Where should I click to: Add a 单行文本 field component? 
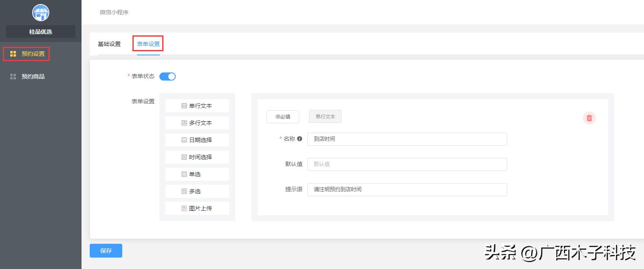click(x=197, y=106)
